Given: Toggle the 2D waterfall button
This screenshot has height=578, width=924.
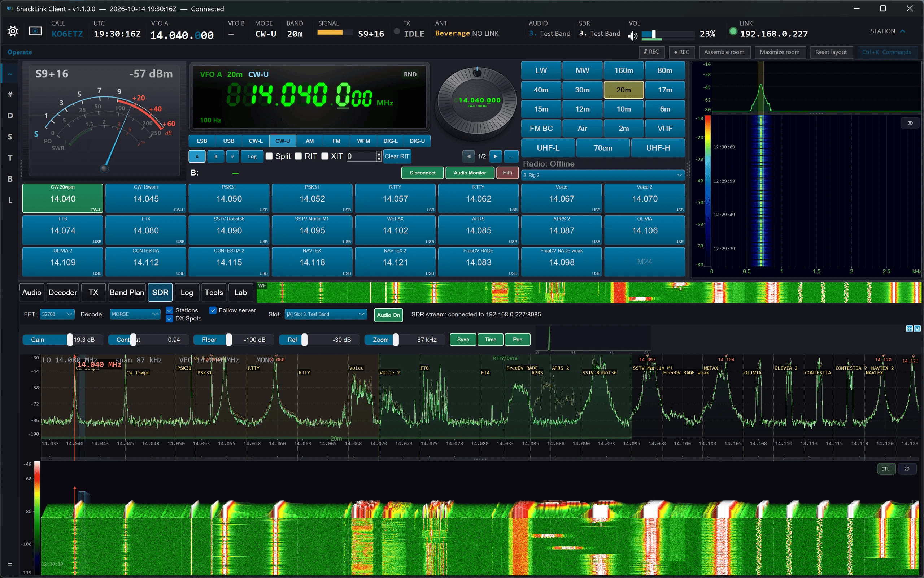Looking at the screenshot, I should point(906,469).
